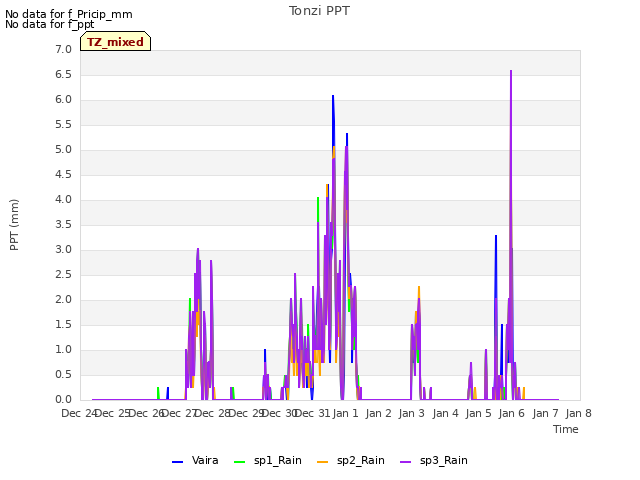Click the 6.1 mm blue Vaira peak before Jan 1
The image size is (640, 480).
click(333, 97)
